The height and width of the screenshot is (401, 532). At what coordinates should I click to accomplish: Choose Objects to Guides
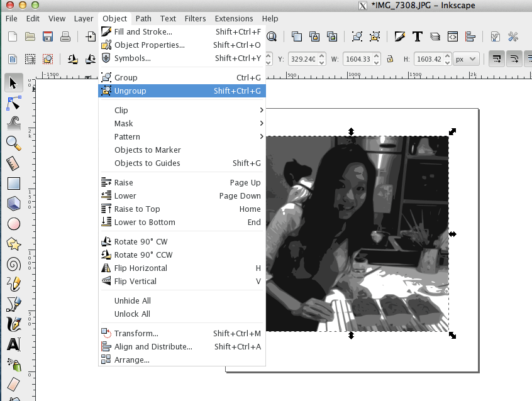pyautogui.click(x=182, y=163)
